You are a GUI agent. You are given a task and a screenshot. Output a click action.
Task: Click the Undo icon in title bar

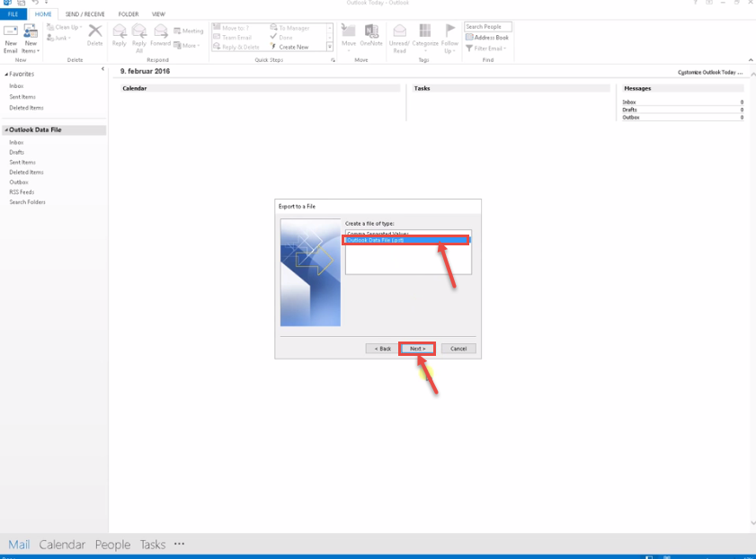pos(35,3)
